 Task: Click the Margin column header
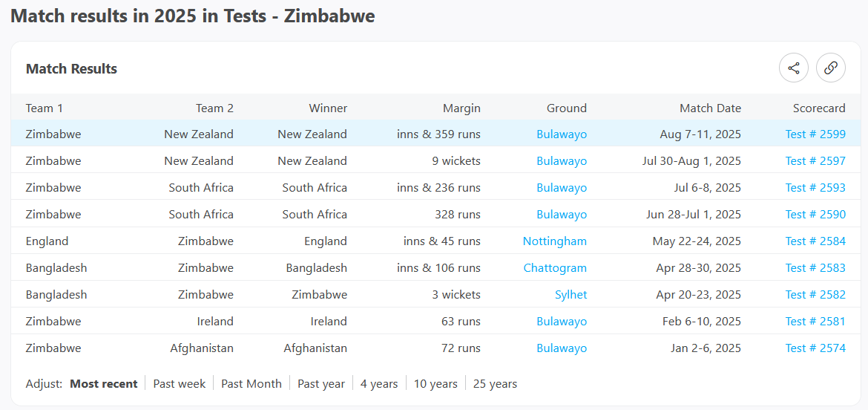point(461,108)
